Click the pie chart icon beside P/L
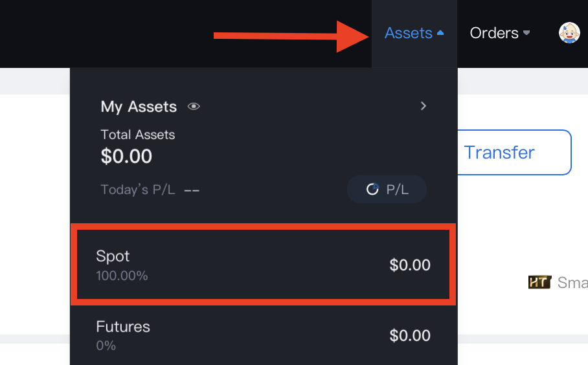588x365 pixels. [372, 189]
